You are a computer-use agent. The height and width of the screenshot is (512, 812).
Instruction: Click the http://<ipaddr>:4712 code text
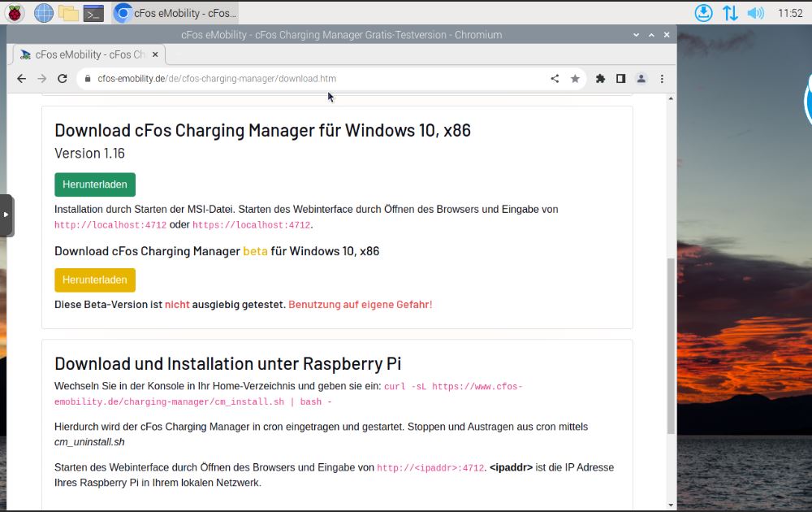[x=430, y=468]
